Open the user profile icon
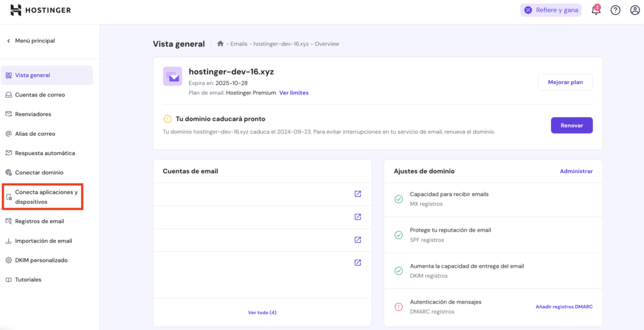Image resolution: width=644 pixels, height=330 pixels. coord(635,10)
